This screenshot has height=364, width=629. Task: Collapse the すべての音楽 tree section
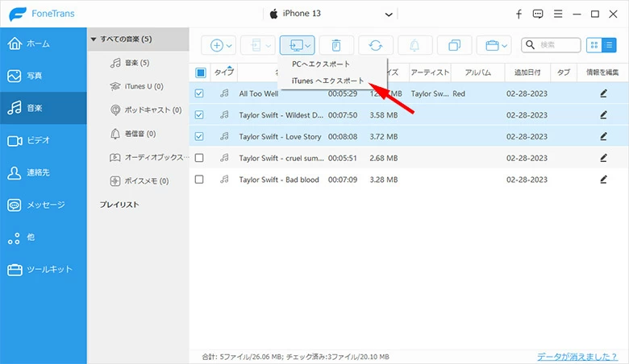coord(94,39)
